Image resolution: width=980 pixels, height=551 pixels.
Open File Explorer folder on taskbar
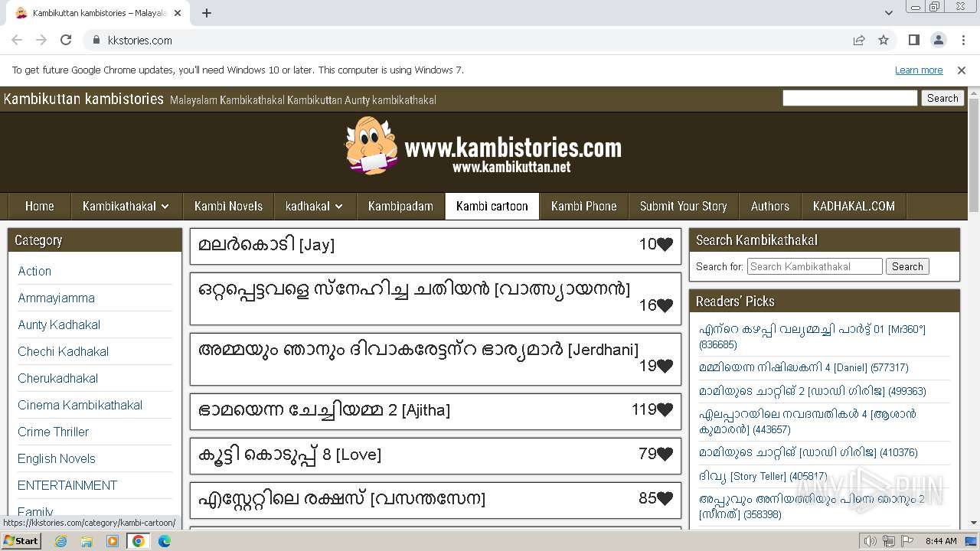[x=87, y=541]
